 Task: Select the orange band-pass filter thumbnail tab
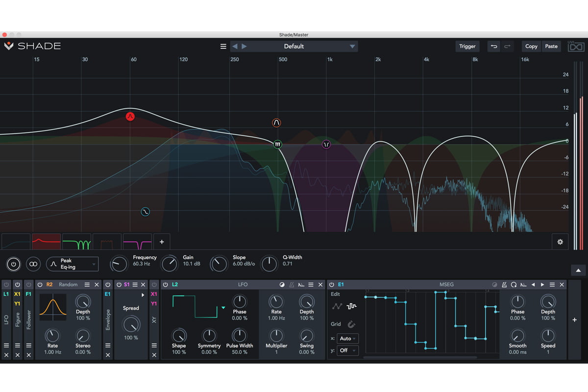pyautogui.click(x=107, y=242)
